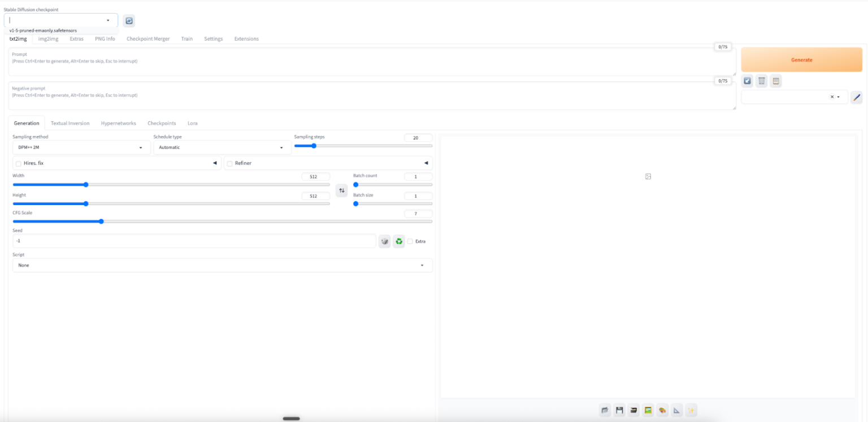Refresh the Stable Diffusion checkpoint list

[129, 21]
